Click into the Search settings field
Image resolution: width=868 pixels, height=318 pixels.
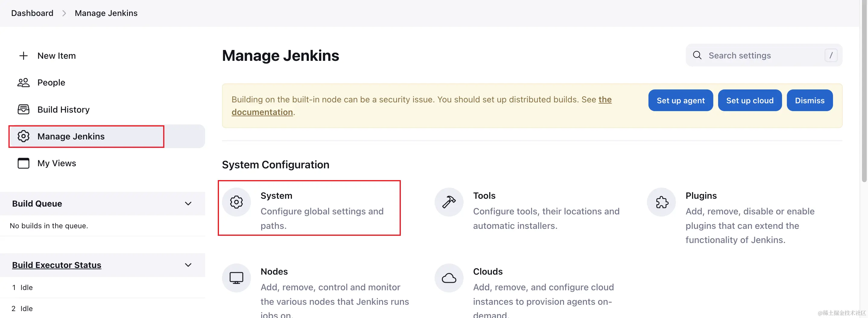click(x=764, y=55)
